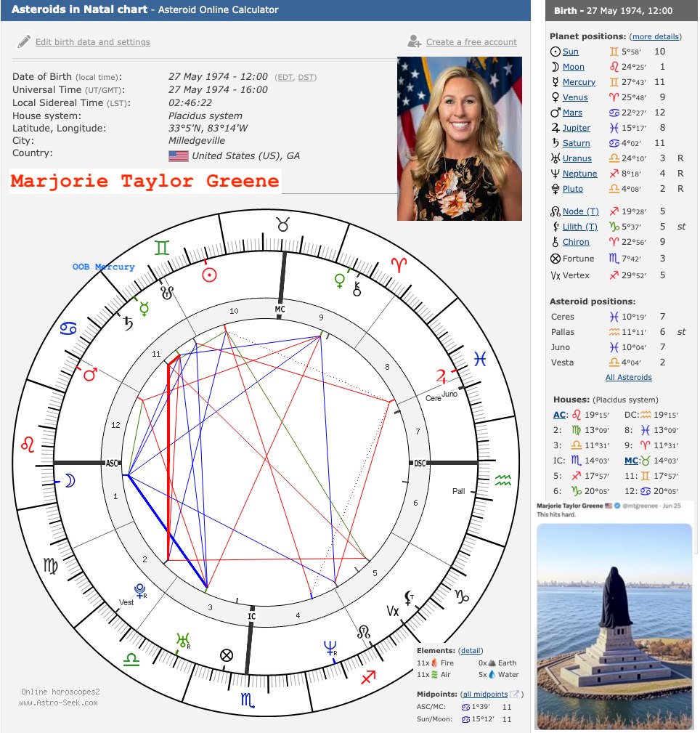700x733 pixels.
Task: Click the DST link
Action: pyautogui.click(x=306, y=77)
